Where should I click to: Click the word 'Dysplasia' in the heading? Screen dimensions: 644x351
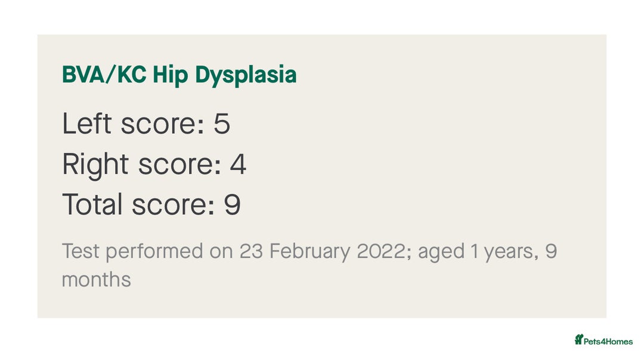pyautogui.click(x=246, y=76)
